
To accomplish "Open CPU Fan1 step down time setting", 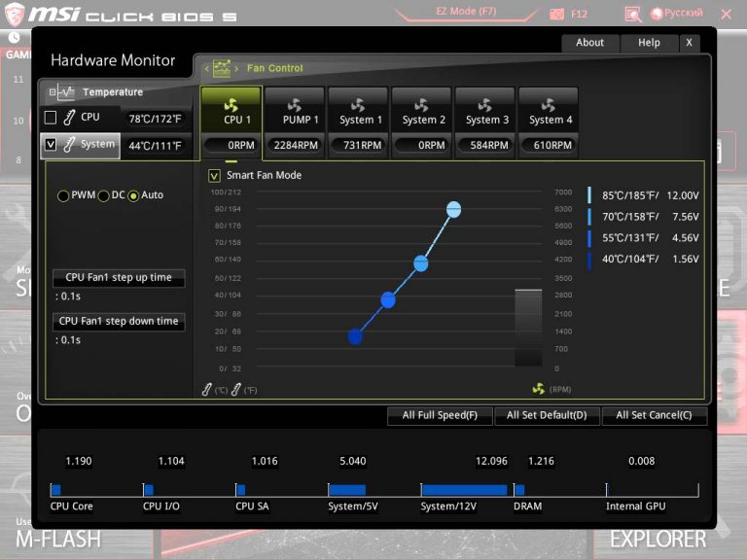I will tap(119, 322).
